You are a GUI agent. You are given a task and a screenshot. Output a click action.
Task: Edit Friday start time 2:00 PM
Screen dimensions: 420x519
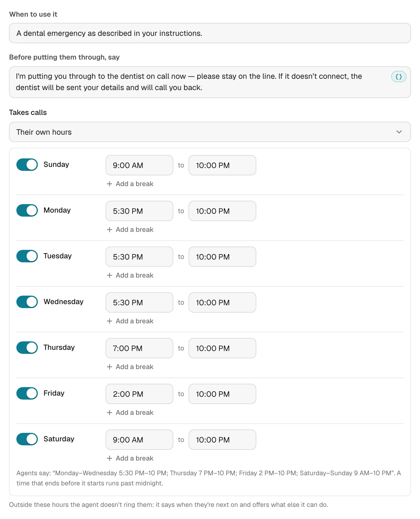click(139, 394)
